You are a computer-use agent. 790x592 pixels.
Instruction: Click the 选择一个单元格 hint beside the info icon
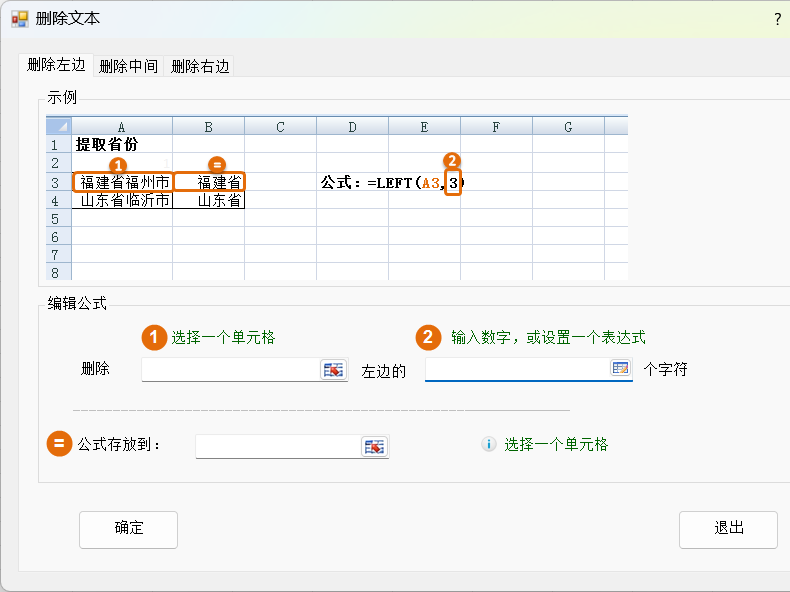[x=556, y=444]
